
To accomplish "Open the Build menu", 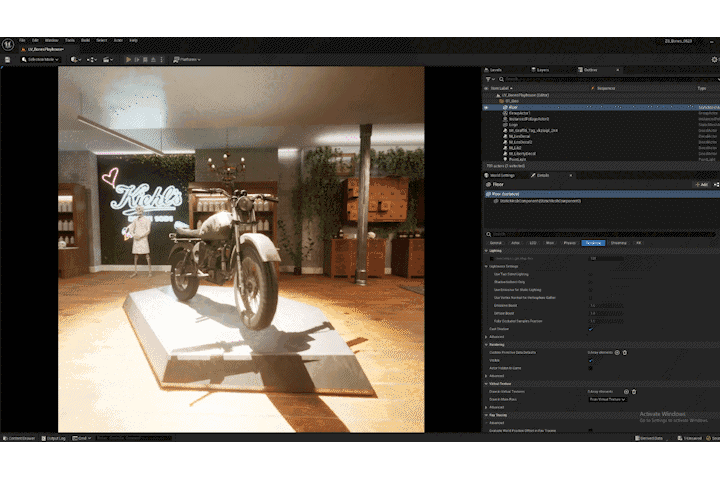I will pyautogui.click(x=85, y=40).
